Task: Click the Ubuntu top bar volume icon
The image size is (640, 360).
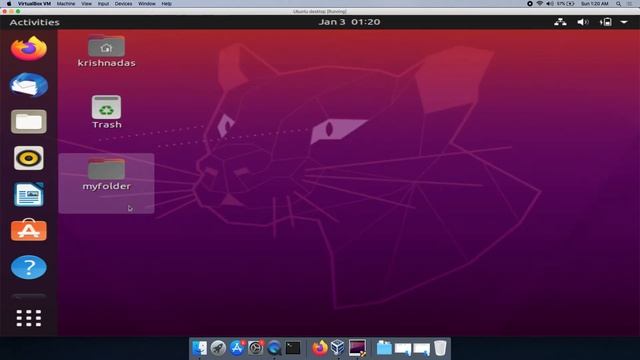Action: (x=583, y=22)
